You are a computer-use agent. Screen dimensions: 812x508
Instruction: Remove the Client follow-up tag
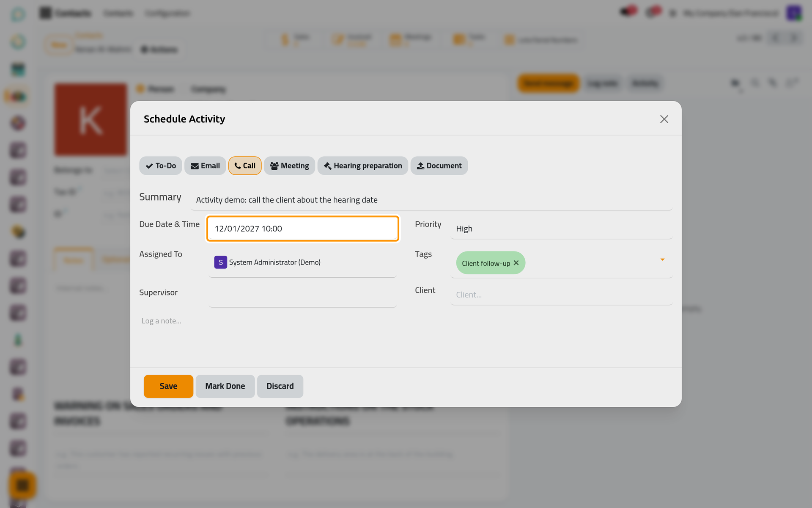(x=516, y=263)
